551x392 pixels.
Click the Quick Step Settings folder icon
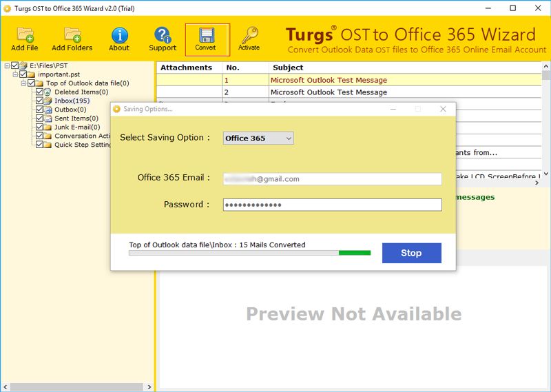click(48, 145)
